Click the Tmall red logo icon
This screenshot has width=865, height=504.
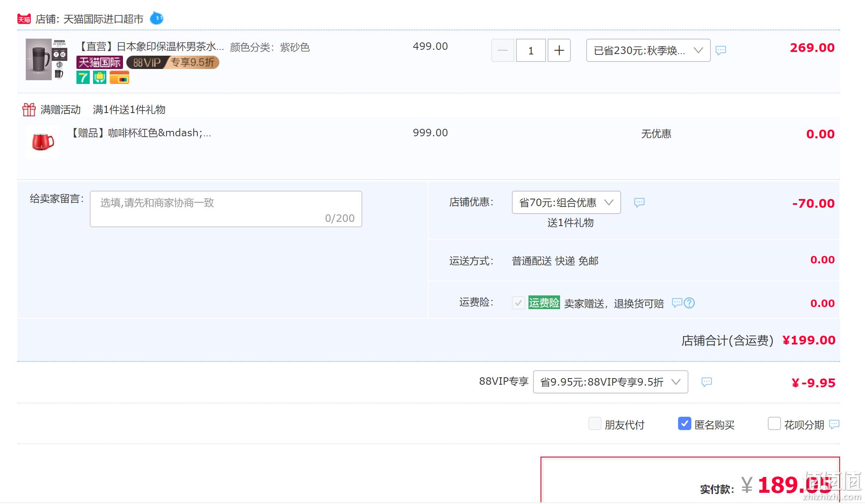[24, 19]
